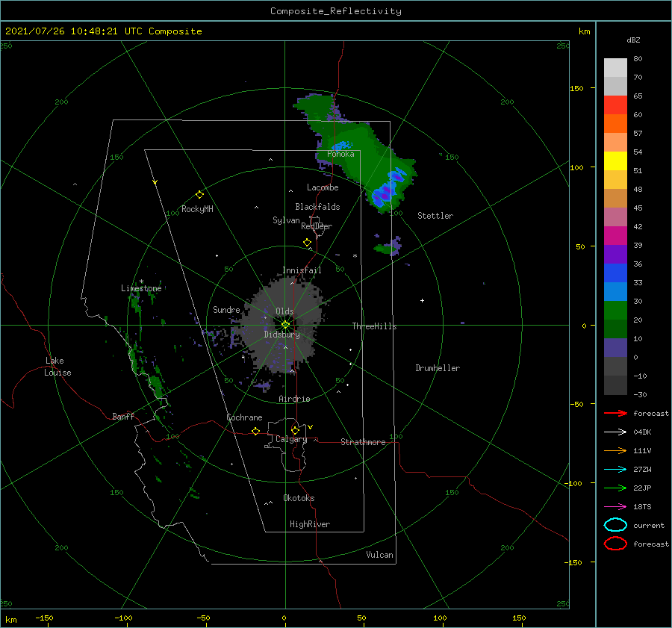Viewport: 672px width, 628px height.
Task: Click the 04DK legend text
Action: pos(642,432)
